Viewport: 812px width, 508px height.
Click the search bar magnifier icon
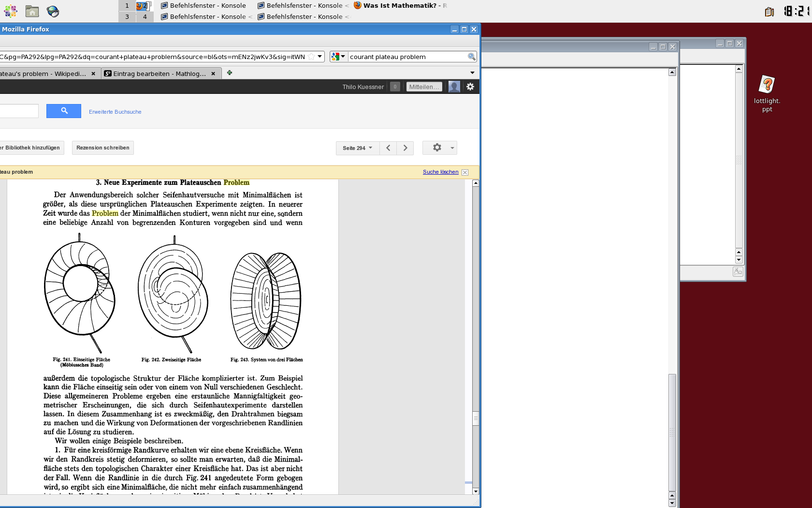click(471, 57)
